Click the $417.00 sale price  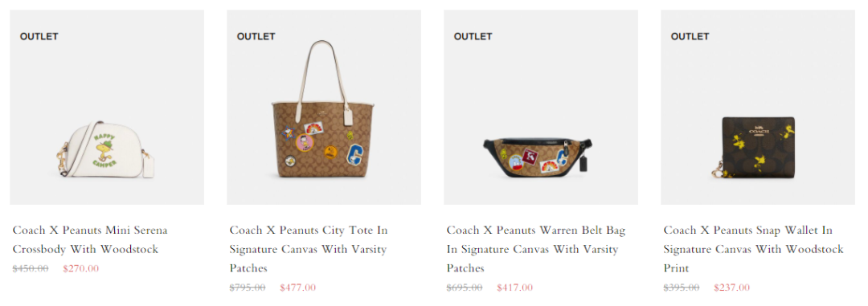(x=515, y=288)
